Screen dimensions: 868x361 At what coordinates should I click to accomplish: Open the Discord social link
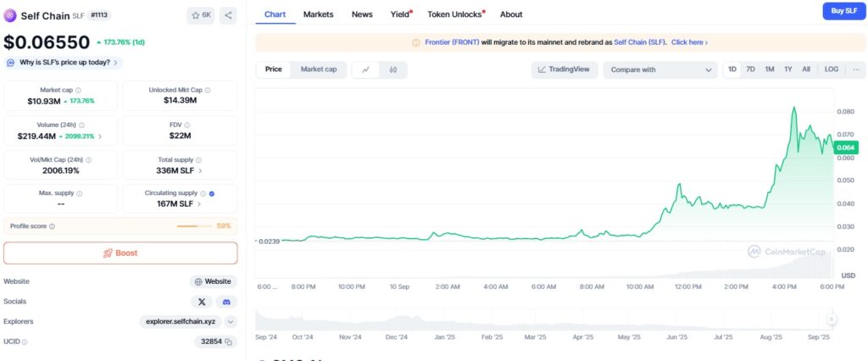[226, 302]
